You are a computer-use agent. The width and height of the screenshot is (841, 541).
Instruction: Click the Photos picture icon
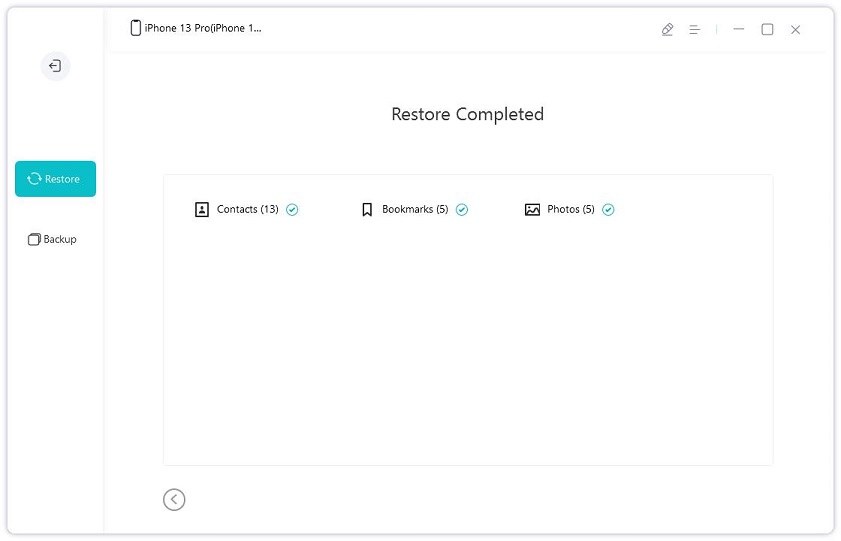click(532, 209)
